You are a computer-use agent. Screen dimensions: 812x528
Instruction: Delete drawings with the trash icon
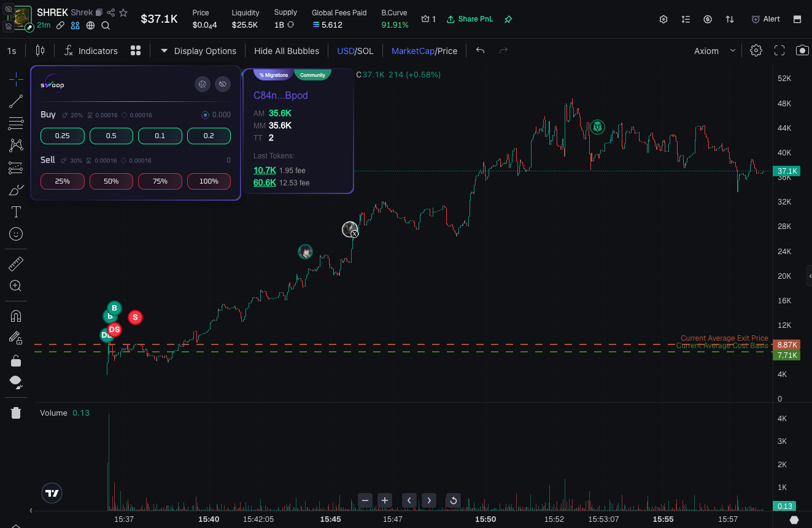pos(16,413)
